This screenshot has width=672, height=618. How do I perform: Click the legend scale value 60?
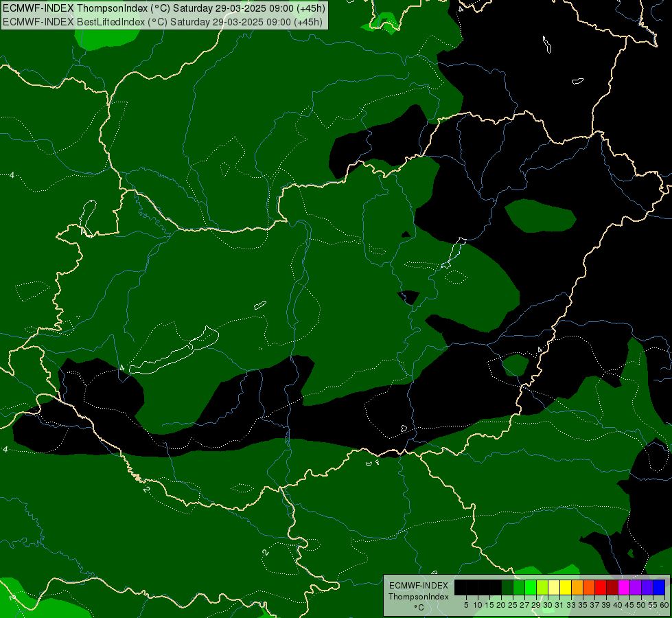point(664,605)
